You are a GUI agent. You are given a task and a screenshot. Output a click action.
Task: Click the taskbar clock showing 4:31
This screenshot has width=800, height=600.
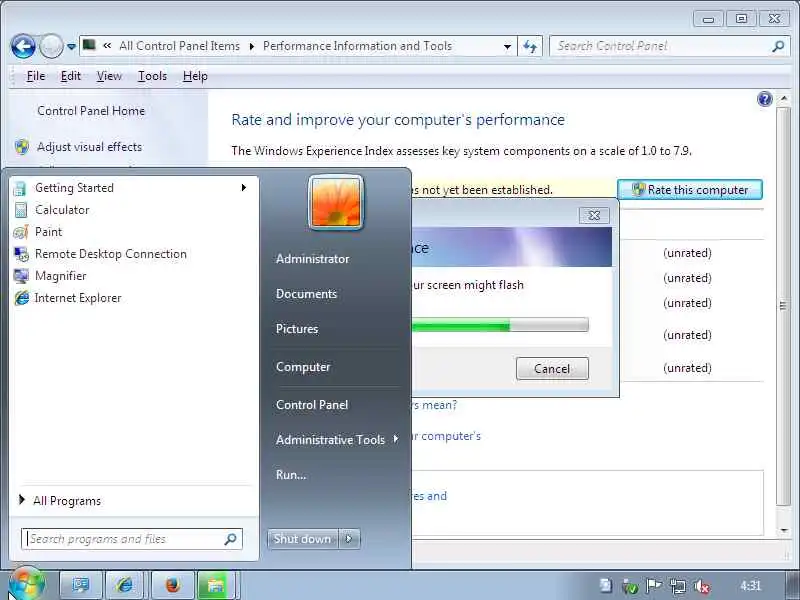[x=751, y=586]
